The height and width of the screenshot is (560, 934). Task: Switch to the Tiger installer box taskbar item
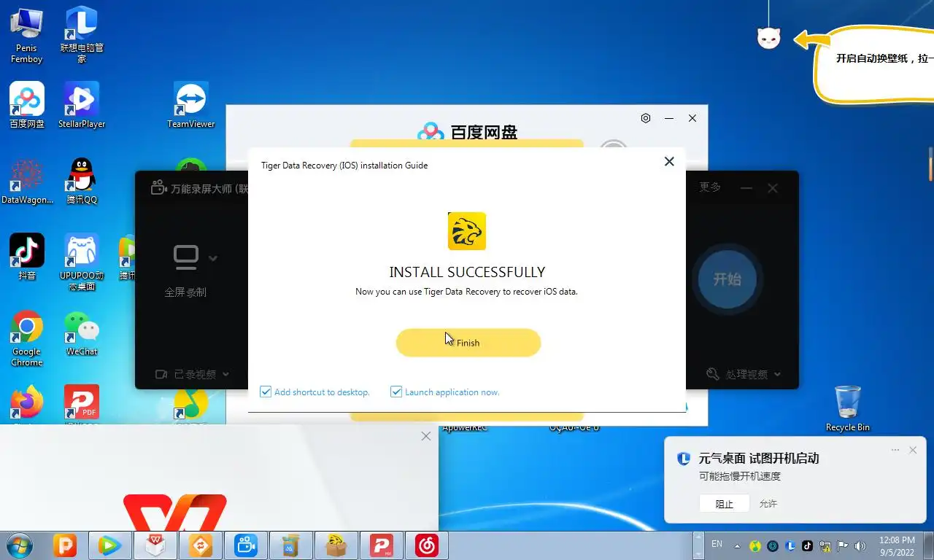coord(336,545)
